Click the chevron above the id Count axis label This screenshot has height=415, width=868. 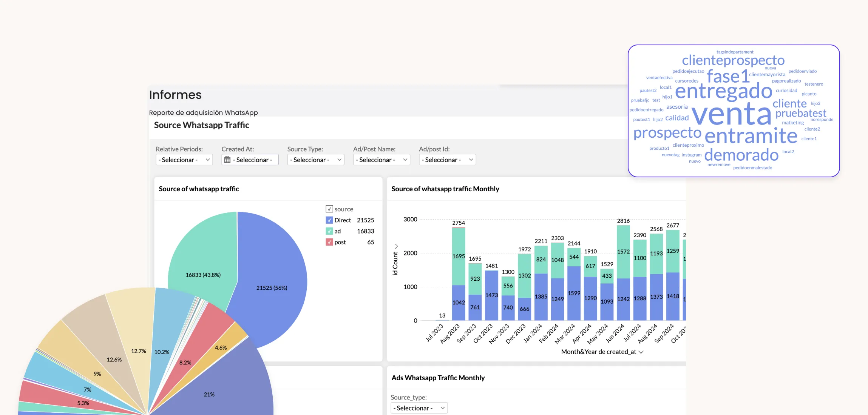396,246
